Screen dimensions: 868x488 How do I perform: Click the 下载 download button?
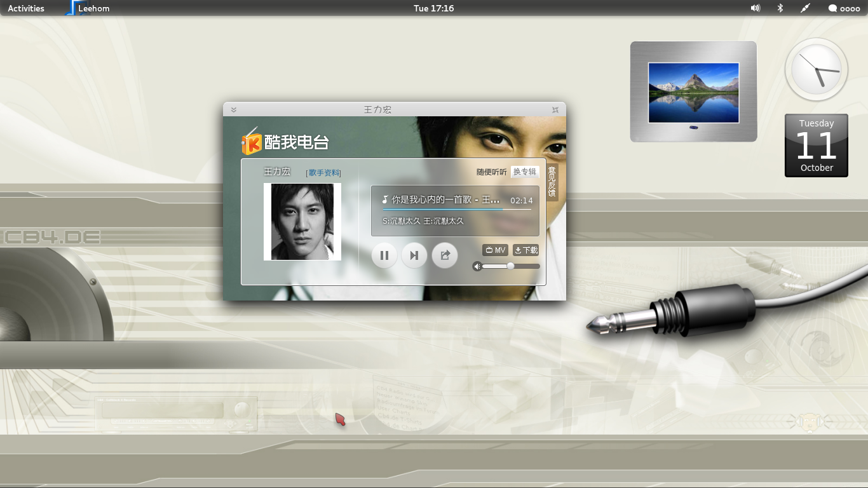coord(526,250)
